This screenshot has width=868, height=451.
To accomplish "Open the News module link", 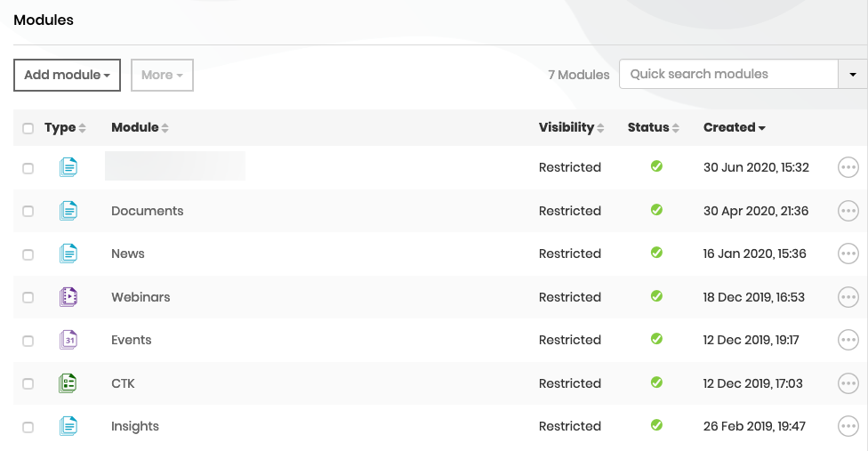I will tap(128, 254).
